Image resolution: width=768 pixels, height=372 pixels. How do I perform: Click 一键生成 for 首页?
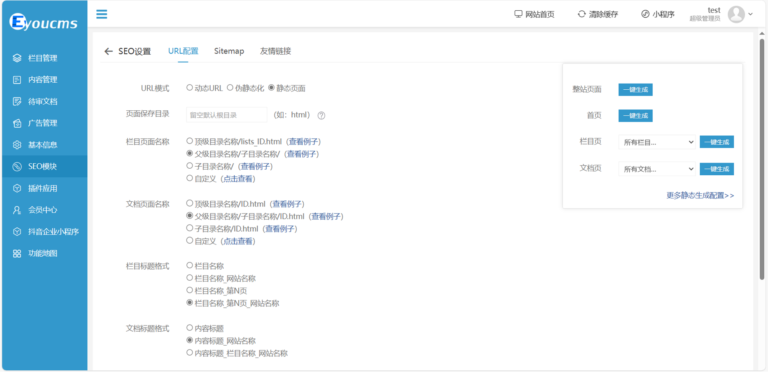635,116
